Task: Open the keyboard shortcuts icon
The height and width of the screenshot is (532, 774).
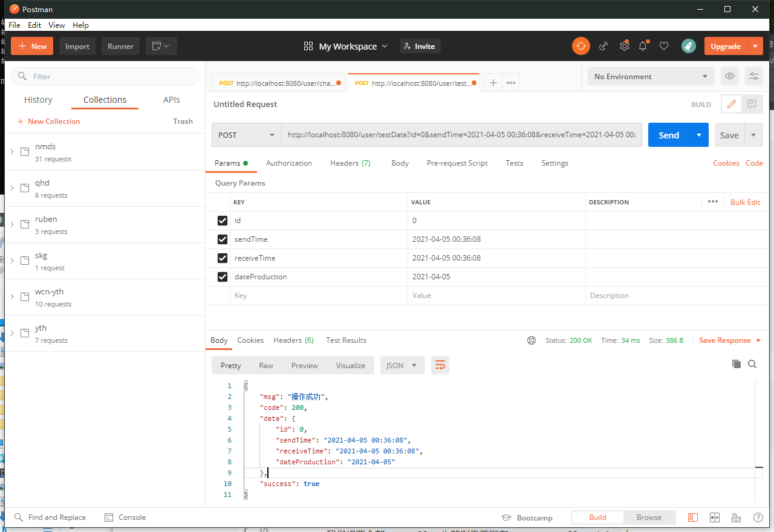Action: tap(737, 517)
